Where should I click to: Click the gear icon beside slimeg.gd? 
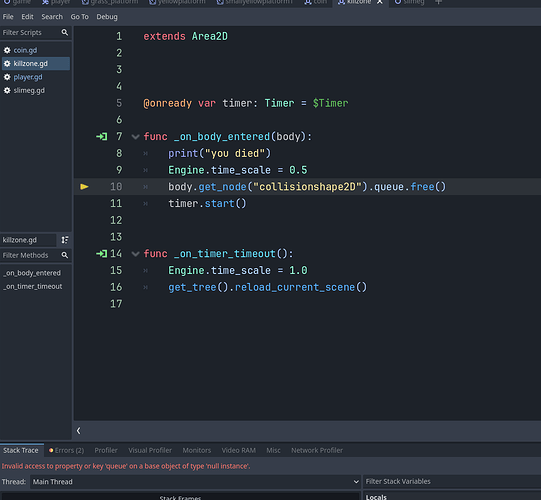pyautogui.click(x=7, y=90)
